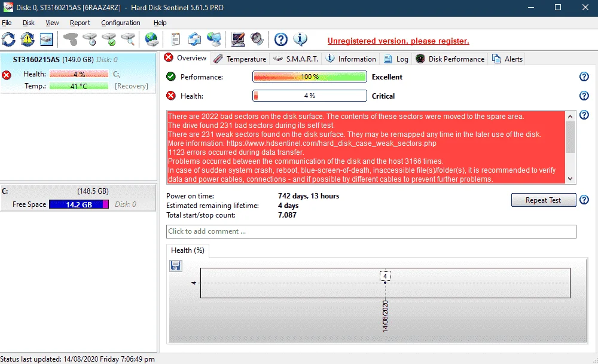This screenshot has width=598, height=364.
Task: Click the disk Temp 41 °C bar
Action: (x=79, y=86)
